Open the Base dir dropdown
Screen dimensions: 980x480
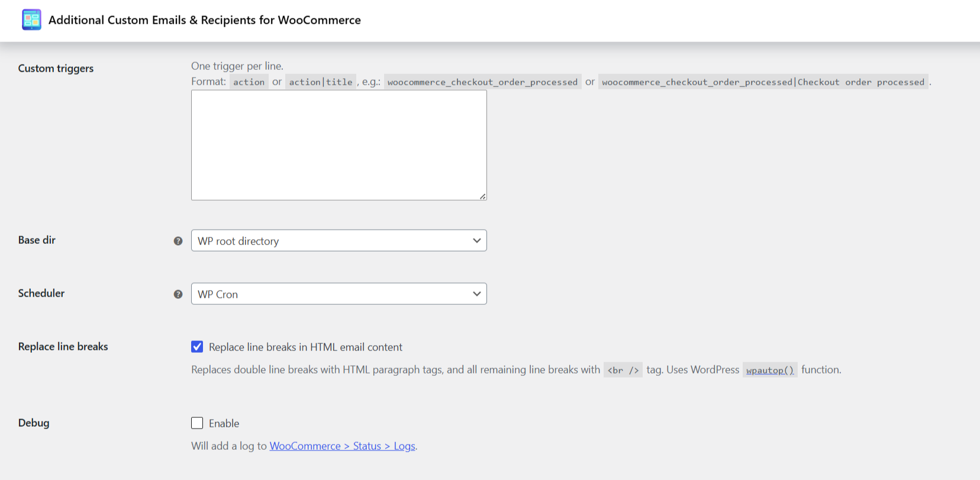[339, 241]
